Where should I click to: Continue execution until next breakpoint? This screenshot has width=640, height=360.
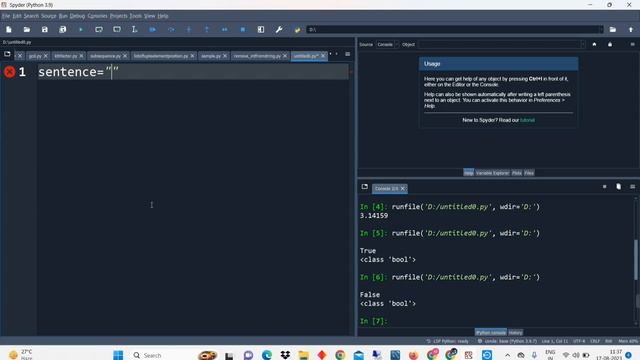click(x=224, y=29)
